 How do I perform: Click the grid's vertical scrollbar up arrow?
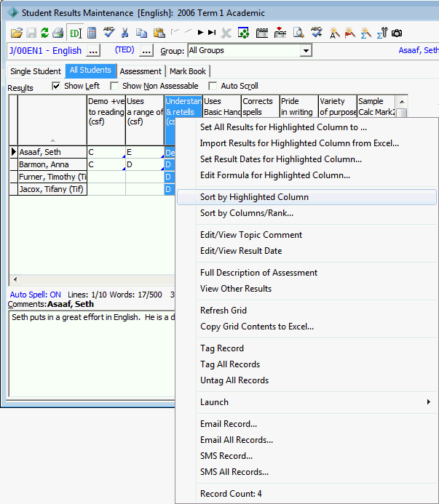[402, 102]
